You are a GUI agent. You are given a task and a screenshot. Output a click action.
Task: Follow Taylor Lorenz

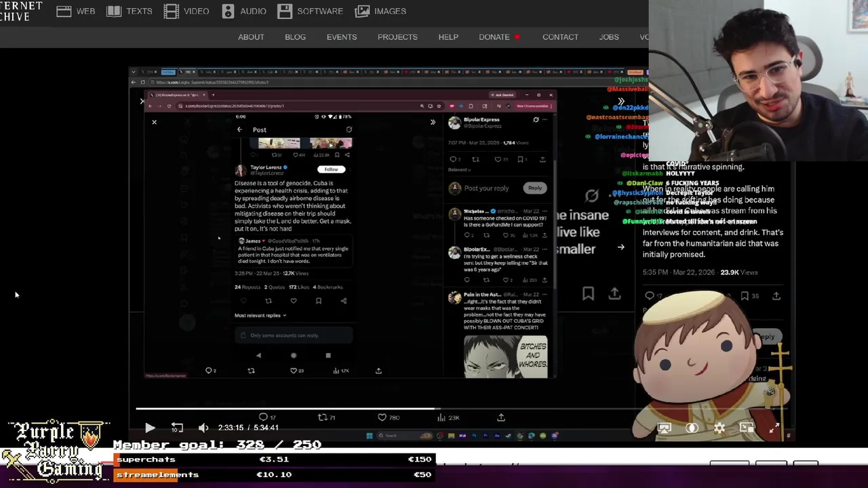click(331, 169)
